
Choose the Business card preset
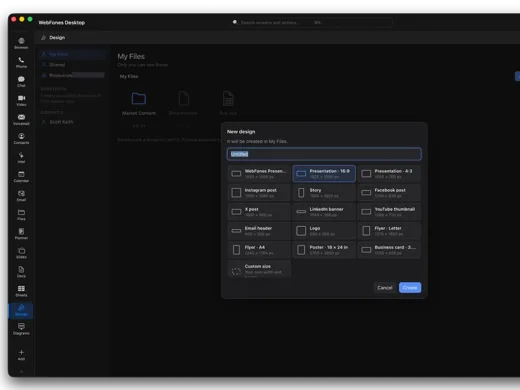(389, 250)
